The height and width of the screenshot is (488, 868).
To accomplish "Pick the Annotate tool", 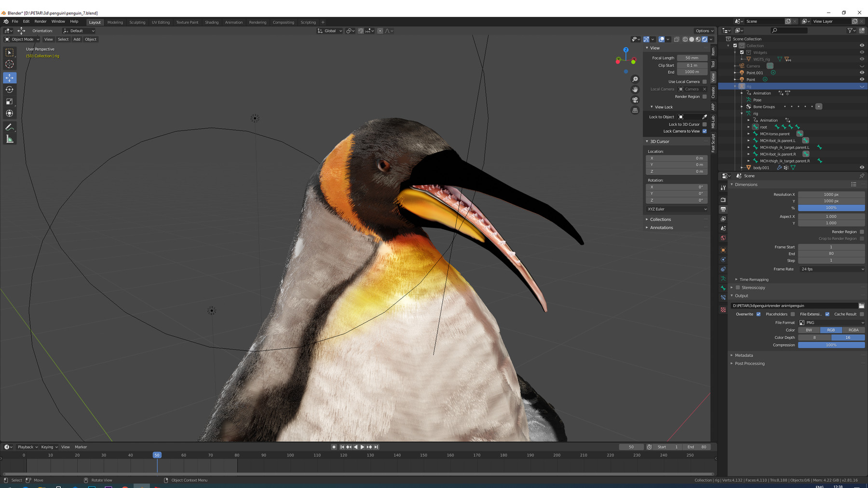I will [10, 127].
